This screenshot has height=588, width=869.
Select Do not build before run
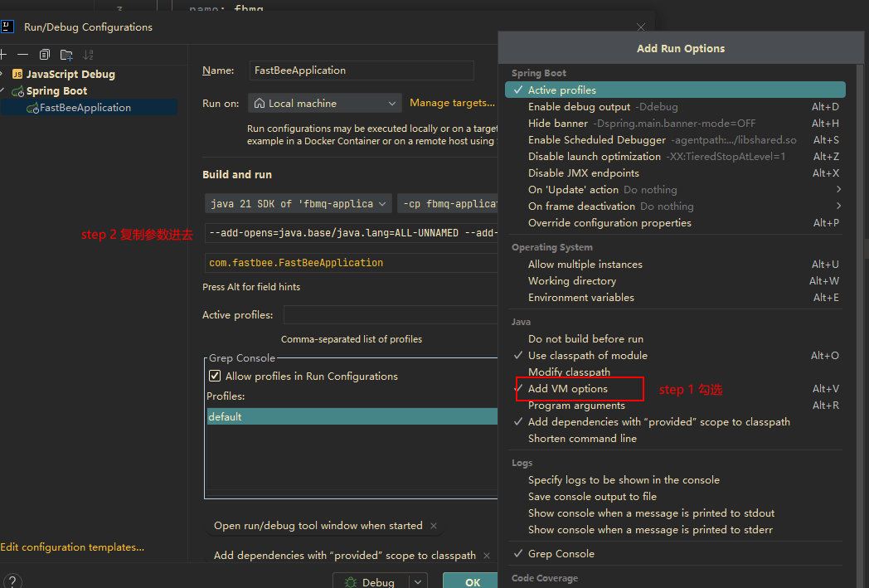(675, 338)
